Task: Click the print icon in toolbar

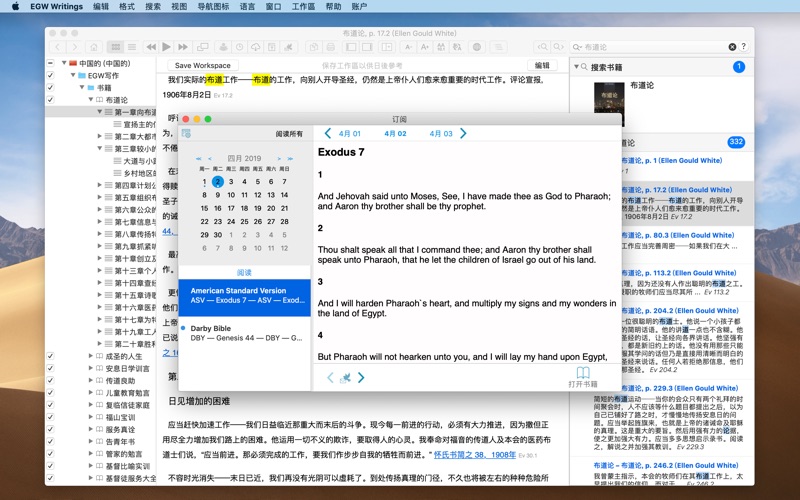Action: click(x=330, y=47)
